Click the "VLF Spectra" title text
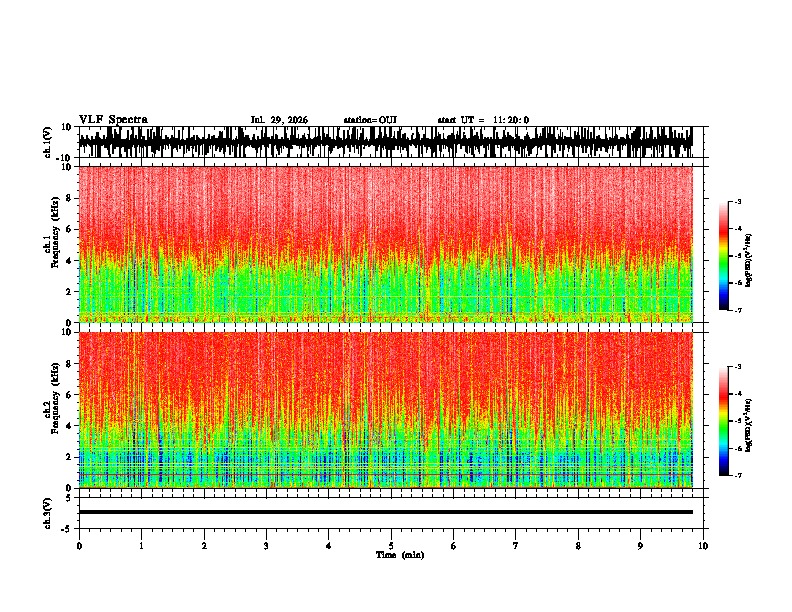 click(x=113, y=120)
